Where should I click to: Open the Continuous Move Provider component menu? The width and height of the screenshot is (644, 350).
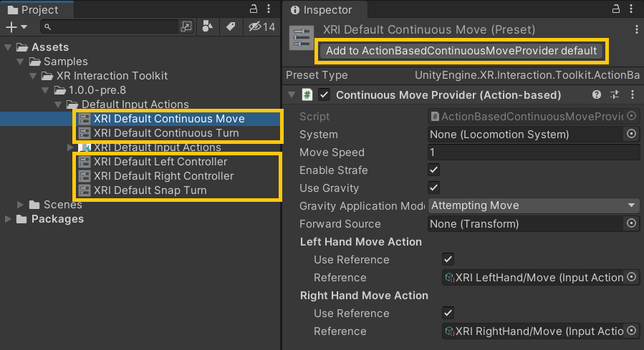[633, 95]
